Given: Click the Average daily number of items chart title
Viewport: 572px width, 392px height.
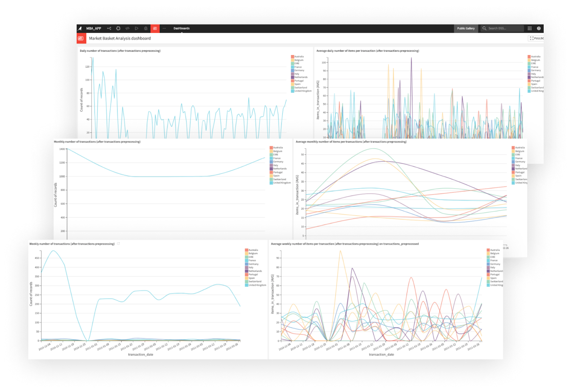Looking at the screenshot, I should [368, 51].
